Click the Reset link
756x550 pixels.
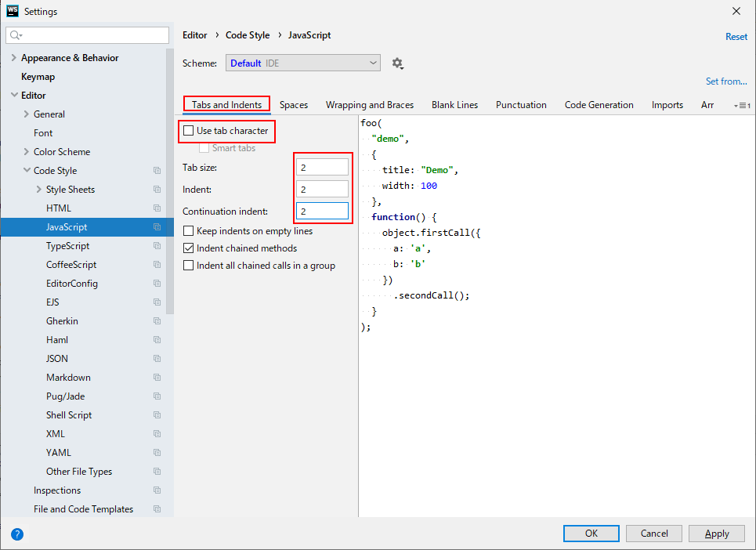(x=736, y=37)
